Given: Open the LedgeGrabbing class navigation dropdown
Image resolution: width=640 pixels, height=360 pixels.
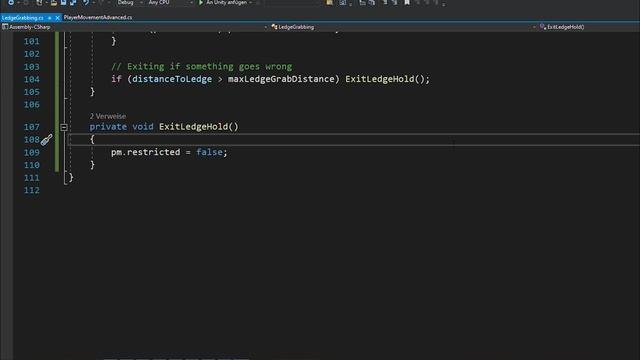Looking at the screenshot, I should coord(402,27).
